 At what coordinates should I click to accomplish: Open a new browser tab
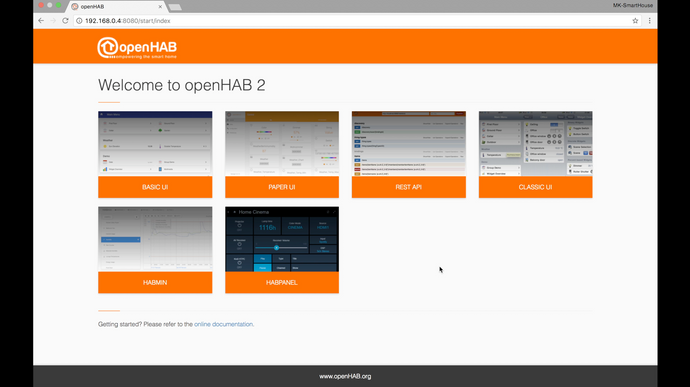pos(175,7)
